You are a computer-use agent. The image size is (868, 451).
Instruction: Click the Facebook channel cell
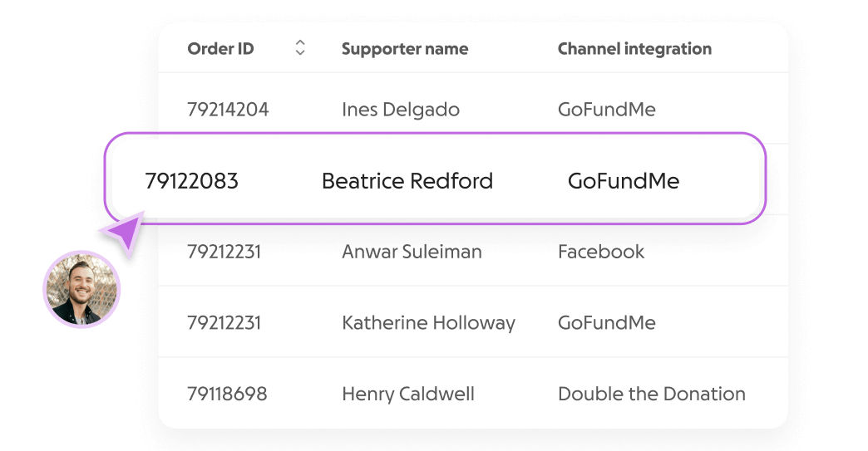(601, 252)
